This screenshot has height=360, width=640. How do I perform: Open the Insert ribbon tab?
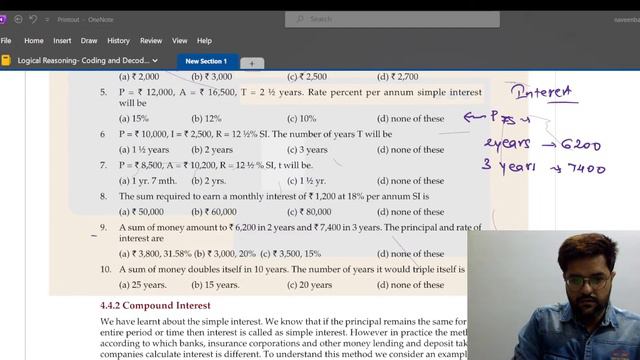[62, 41]
